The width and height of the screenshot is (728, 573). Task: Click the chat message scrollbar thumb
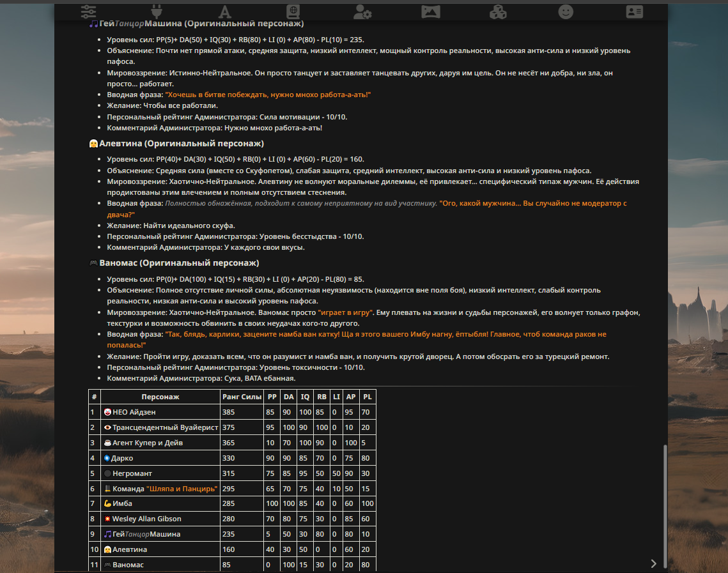665,506
